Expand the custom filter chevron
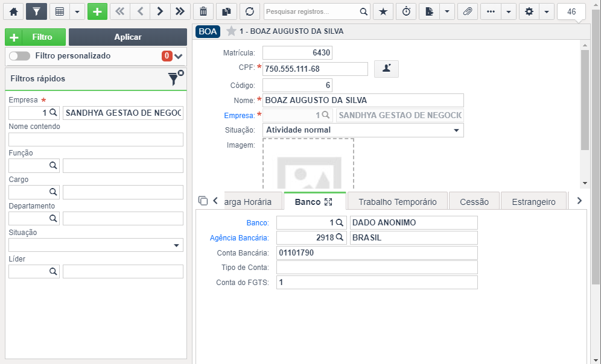This screenshot has height=364, width=601. coord(178,56)
